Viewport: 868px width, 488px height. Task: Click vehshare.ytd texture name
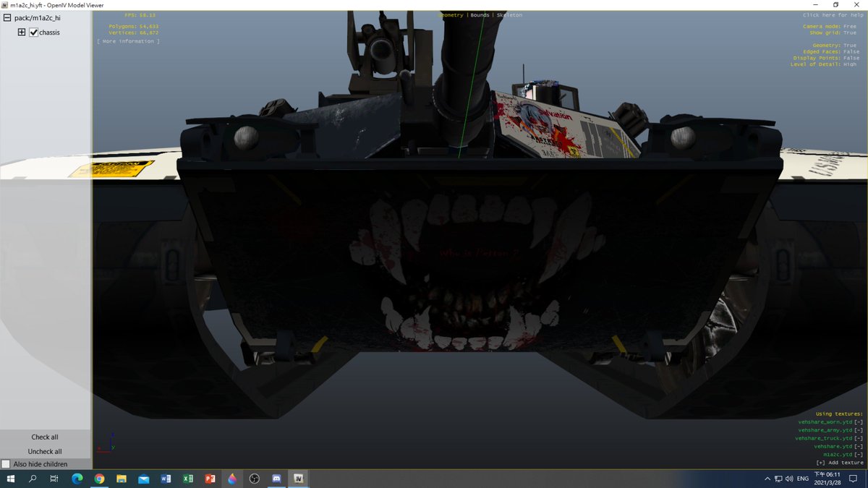[833, 446]
